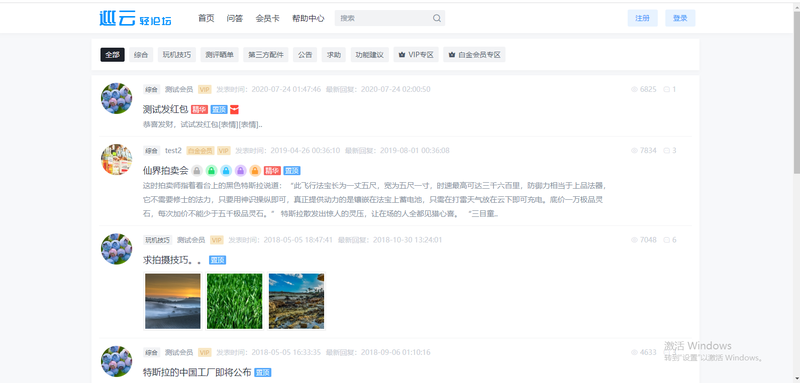Screen dimensions: 800x383
Task: Select the 测评晒单 category tab
Action: (219, 55)
